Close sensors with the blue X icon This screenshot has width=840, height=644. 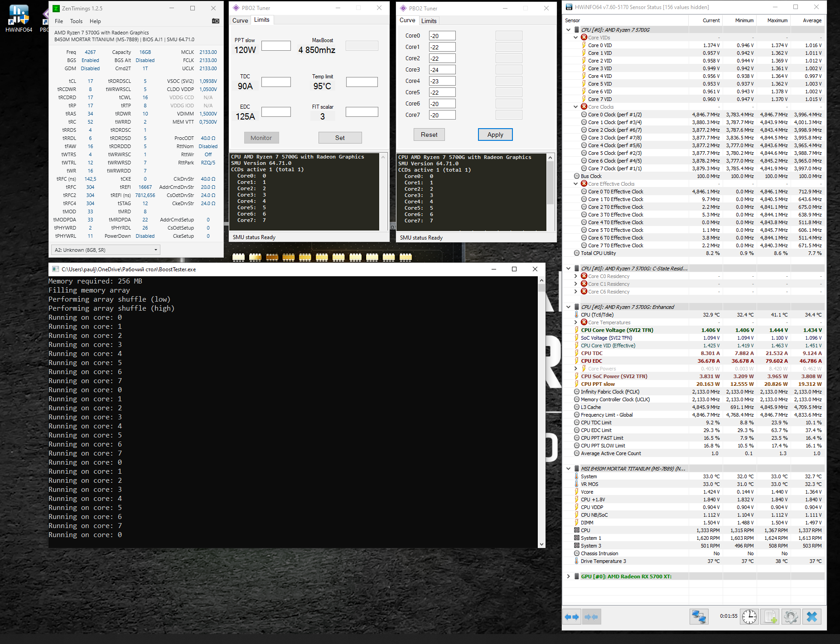(x=812, y=617)
